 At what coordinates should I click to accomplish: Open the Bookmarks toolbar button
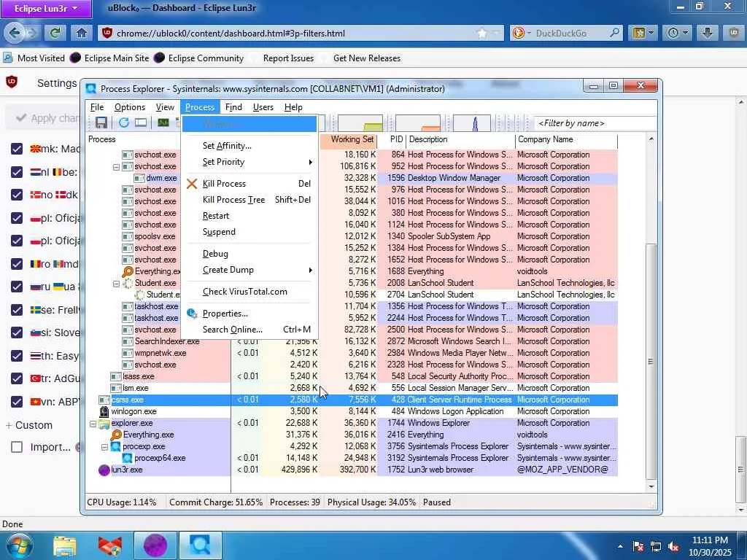tap(643, 33)
